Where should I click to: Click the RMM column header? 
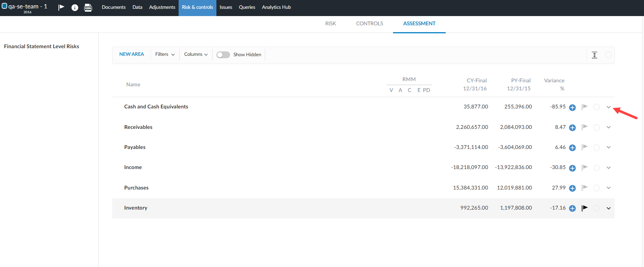[x=409, y=79]
